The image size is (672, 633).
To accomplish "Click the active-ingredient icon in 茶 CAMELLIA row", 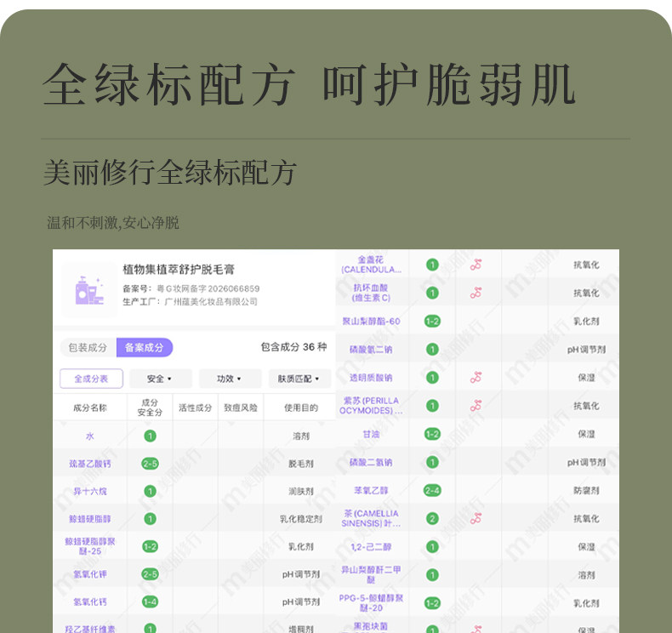I will point(476,519).
